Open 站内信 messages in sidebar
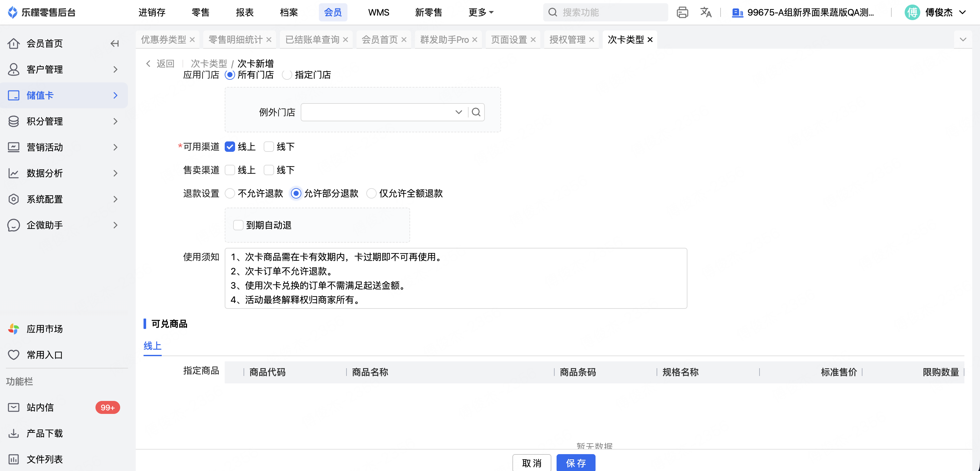 40,407
